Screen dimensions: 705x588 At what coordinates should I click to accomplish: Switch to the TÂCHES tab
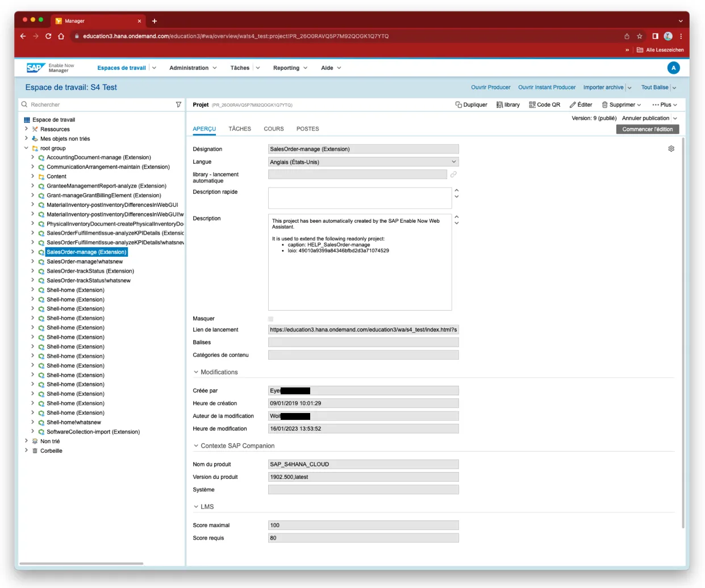click(240, 129)
